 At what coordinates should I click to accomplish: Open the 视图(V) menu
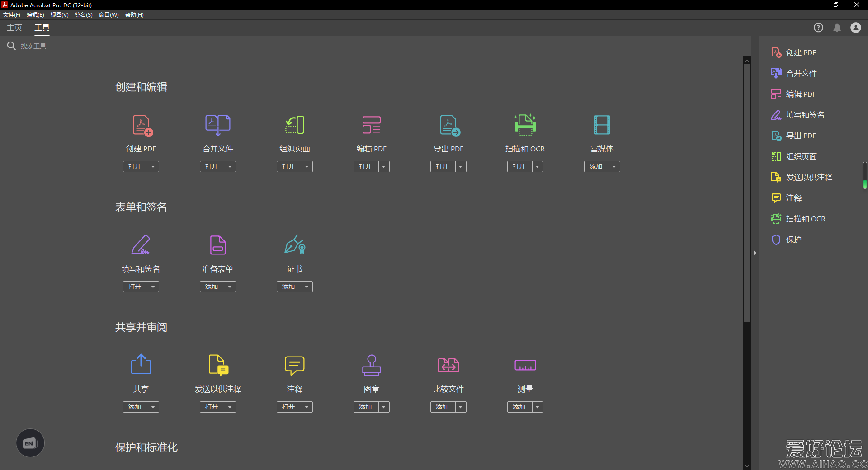tap(59, 15)
